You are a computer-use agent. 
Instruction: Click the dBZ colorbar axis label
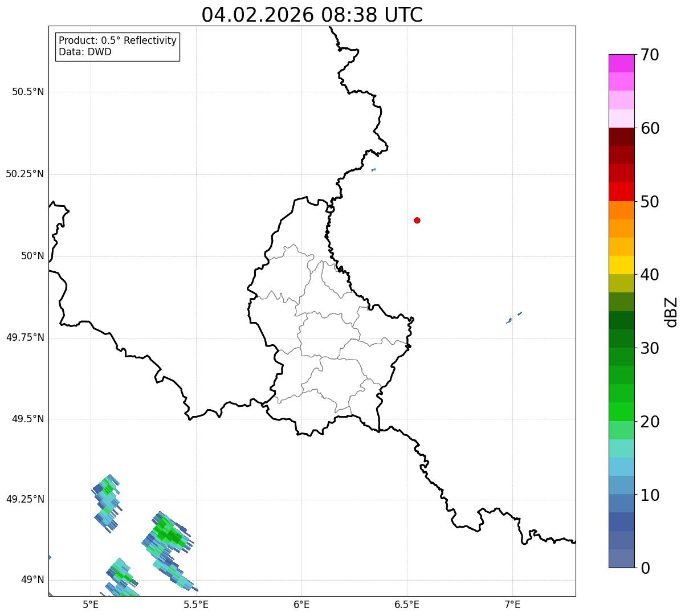(671, 312)
